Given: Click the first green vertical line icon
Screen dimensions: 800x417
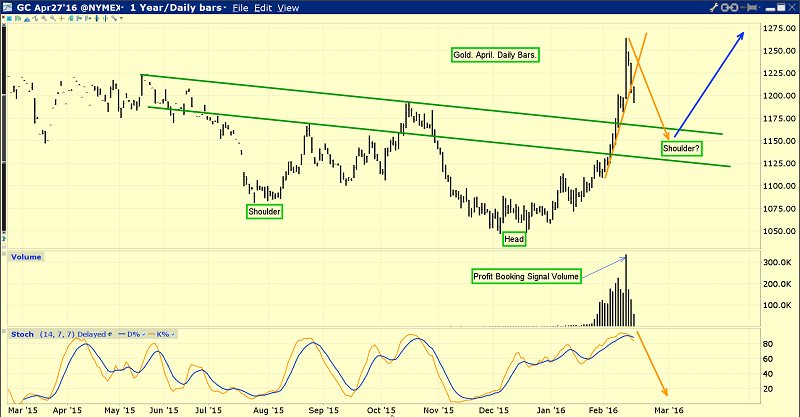Looking at the screenshot, I should (96, 18).
